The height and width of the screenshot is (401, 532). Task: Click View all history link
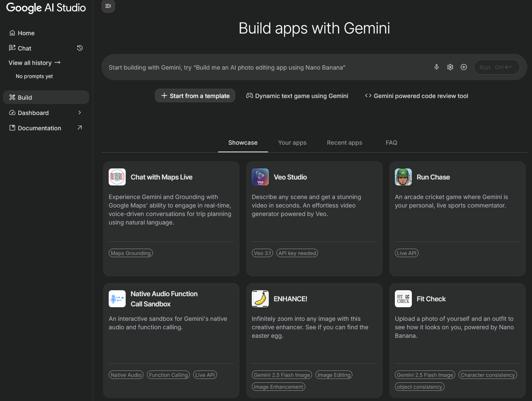point(34,63)
